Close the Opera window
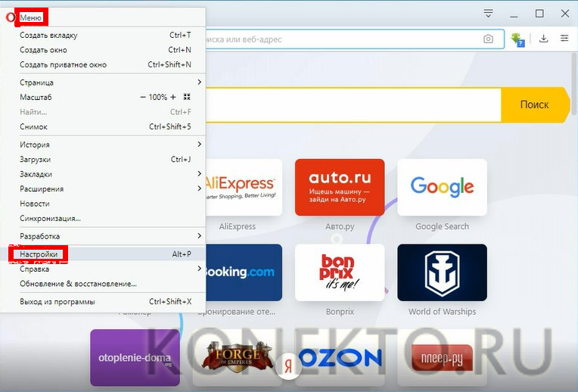This screenshot has width=578, height=392. tap(564, 14)
